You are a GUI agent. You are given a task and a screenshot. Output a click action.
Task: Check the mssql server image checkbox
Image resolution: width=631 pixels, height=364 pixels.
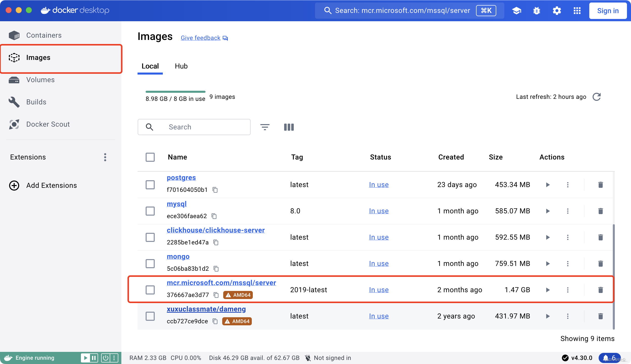150,290
